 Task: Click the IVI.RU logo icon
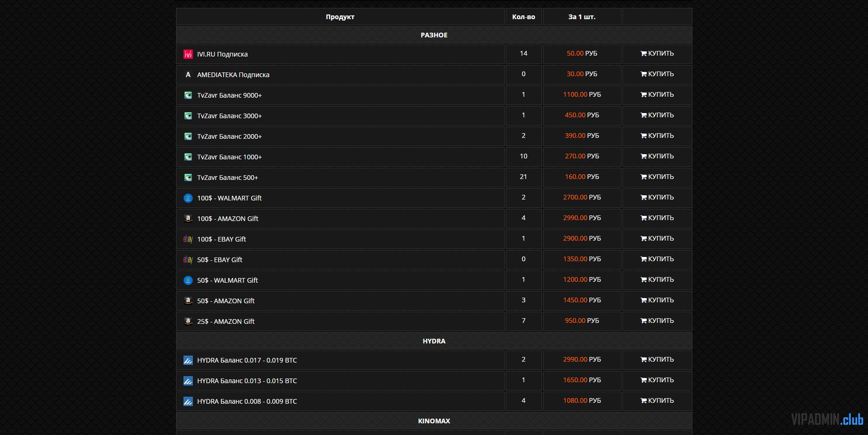188,54
